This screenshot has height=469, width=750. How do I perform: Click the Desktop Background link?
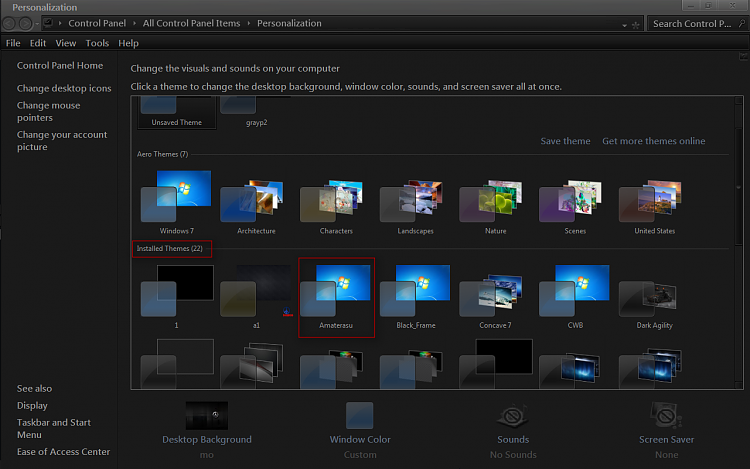point(207,439)
